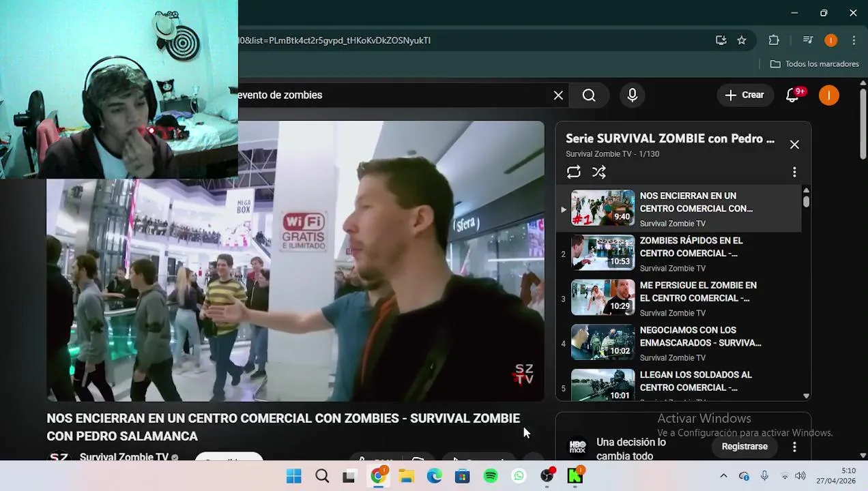Open the volume control in the system tray
The image size is (868, 491).
click(x=800, y=476)
